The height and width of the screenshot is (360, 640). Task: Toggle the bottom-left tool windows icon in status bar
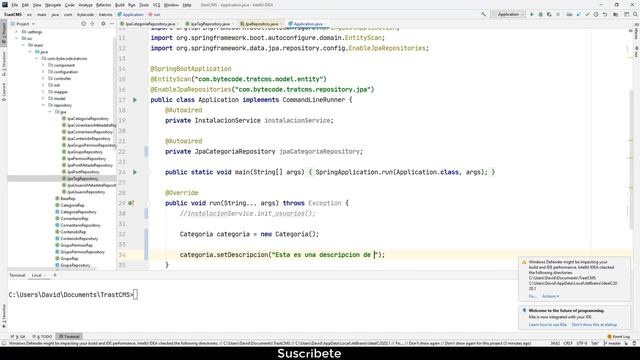point(4,343)
